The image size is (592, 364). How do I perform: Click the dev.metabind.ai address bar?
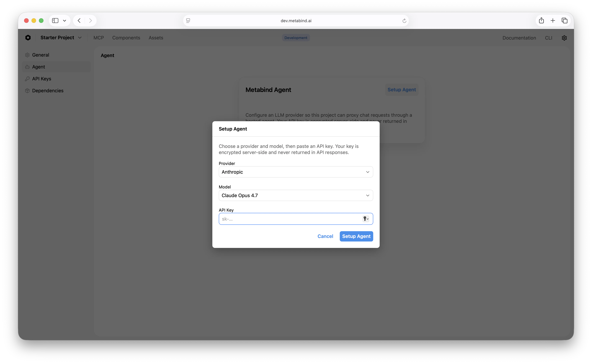point(296,21)
